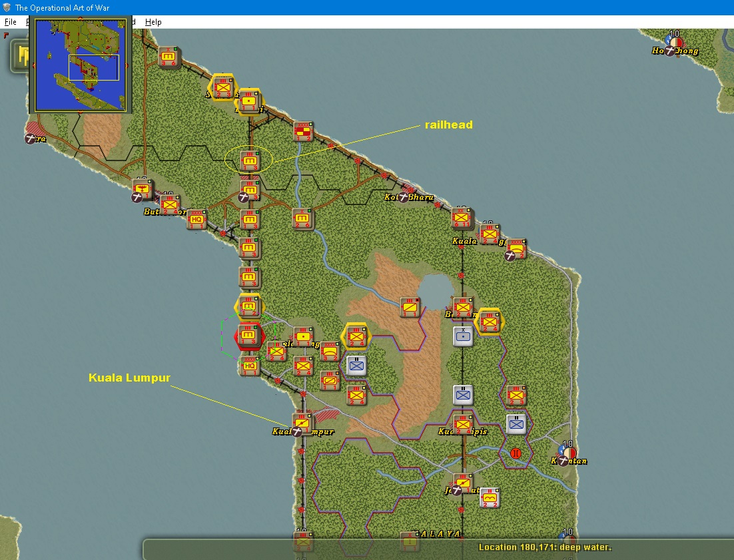This screenshot has width=734, height=560.
Task: Select the division unit marked 6-11
Action: [462, 218]
